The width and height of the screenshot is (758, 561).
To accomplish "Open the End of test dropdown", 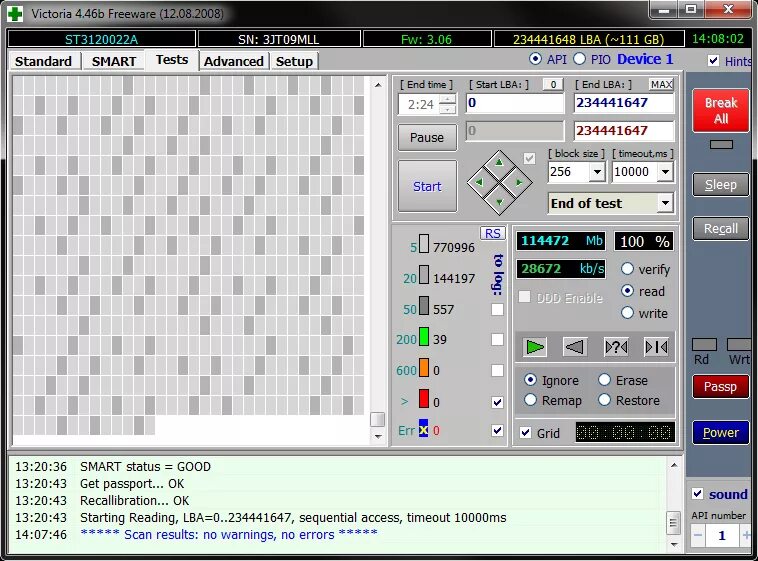I will point(665,203).
